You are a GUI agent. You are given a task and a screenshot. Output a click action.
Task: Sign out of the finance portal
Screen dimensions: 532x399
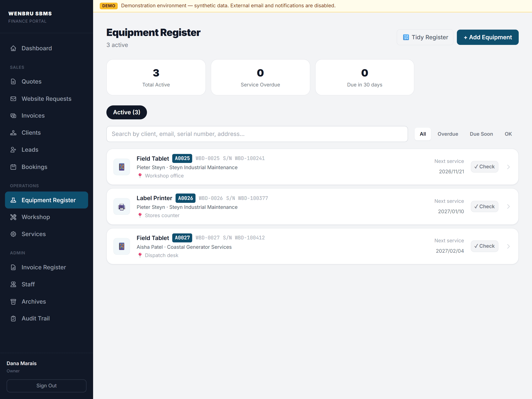tap(46, 385)
